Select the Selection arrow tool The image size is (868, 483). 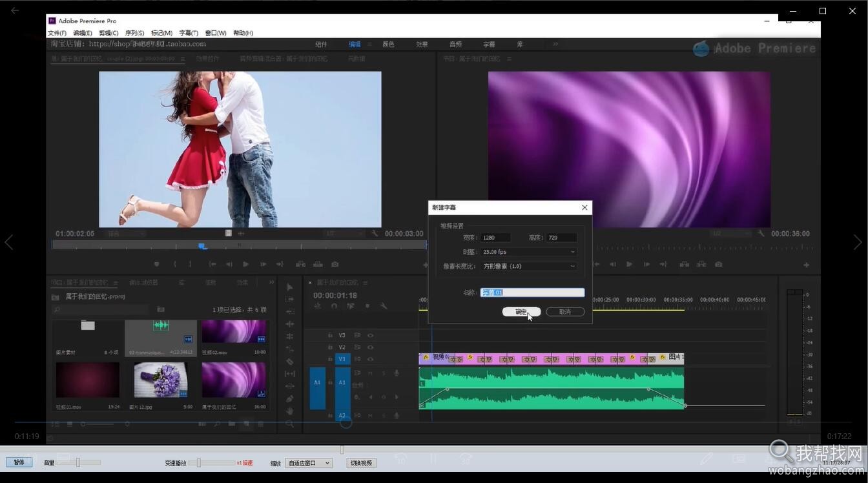(290, 287)
